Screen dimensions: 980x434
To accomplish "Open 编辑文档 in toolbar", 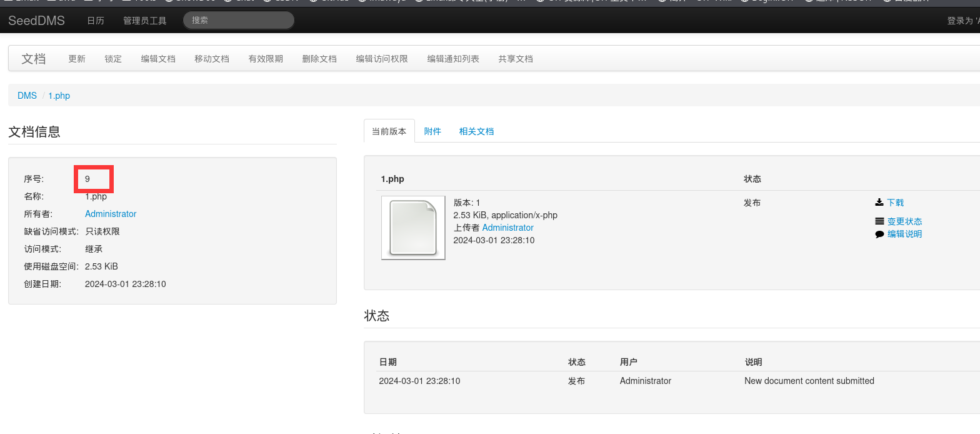I will (158, 59).
